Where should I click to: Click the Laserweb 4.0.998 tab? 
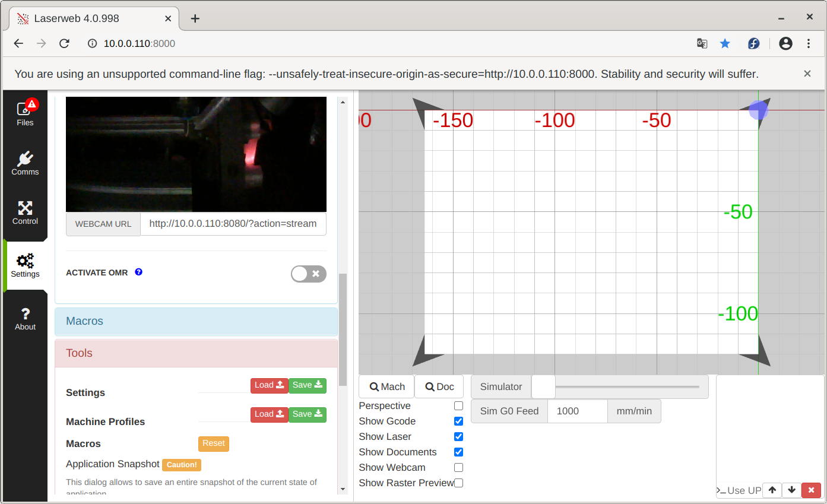(95, 18)
